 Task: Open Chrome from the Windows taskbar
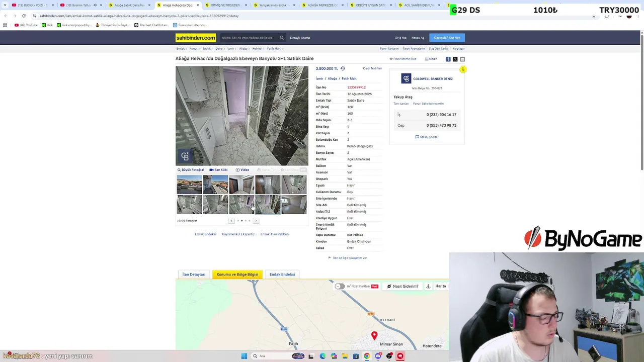pyautogui.click(x=367, y=356)
